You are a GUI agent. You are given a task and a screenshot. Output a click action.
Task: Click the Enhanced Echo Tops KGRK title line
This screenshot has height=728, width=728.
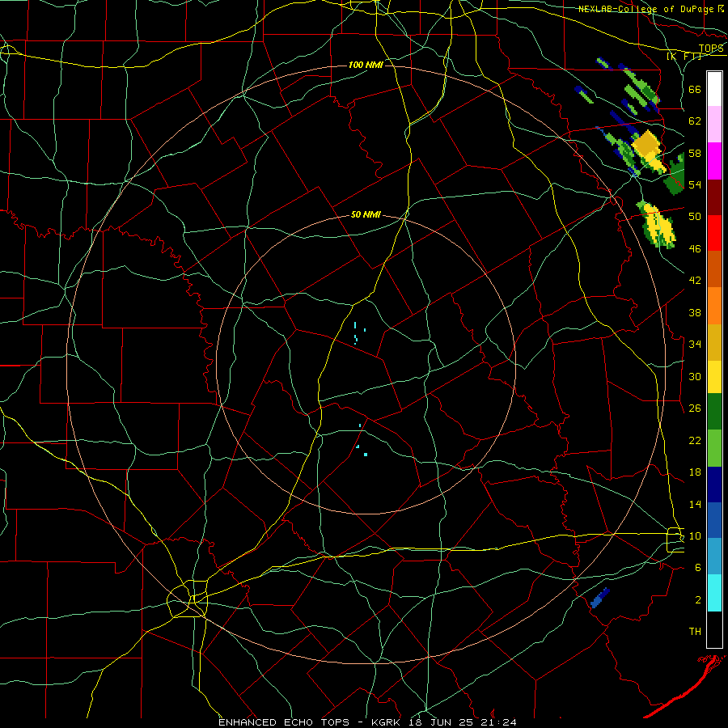[x=366, y=722]
